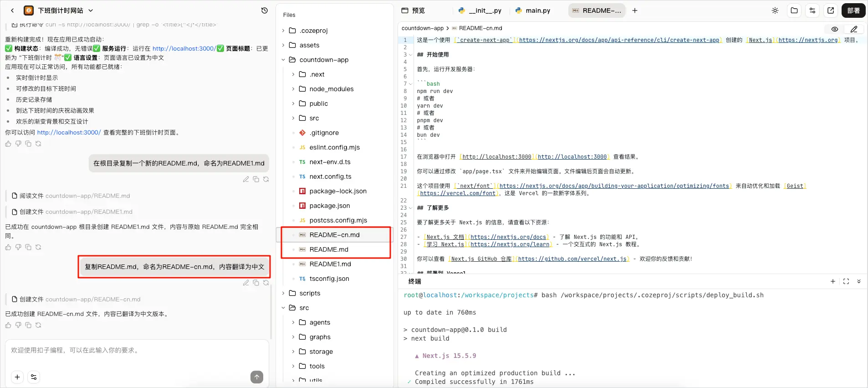Fold the '开始使用' heading at line 3
Viewport: 868px width, 388px height.
[x=410, y=55]
